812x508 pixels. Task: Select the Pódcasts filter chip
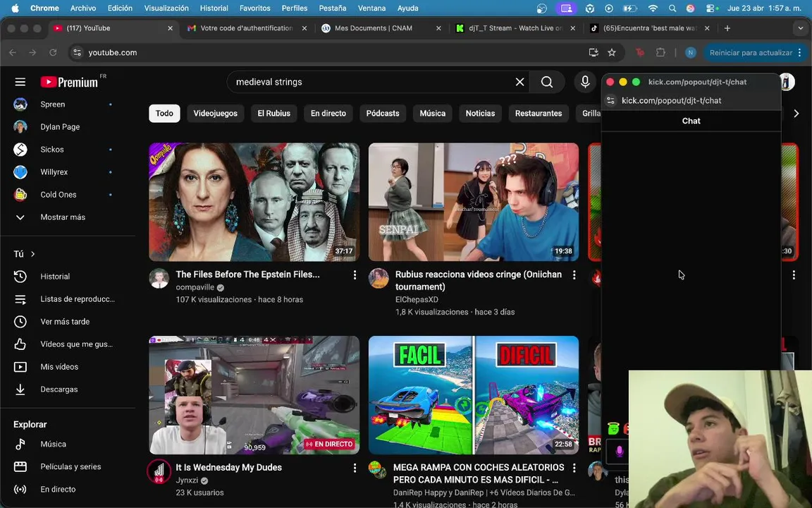coord(383,113)
